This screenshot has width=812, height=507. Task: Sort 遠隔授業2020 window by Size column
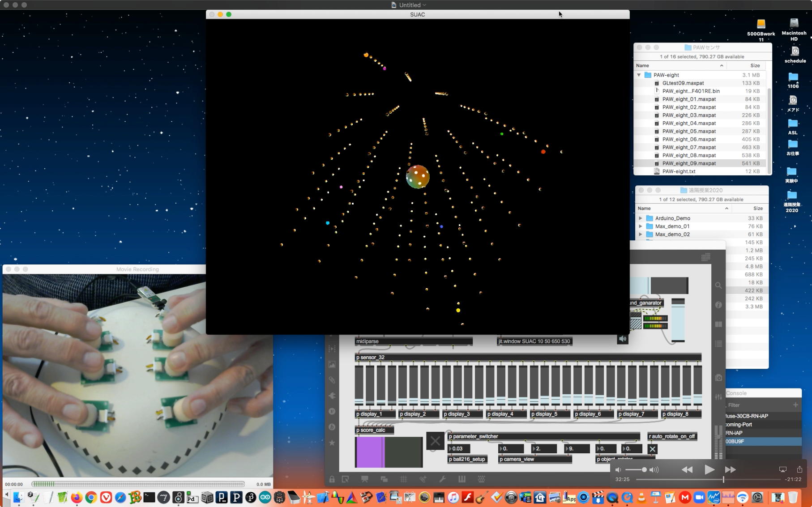pyautogui.click(x=750, y=209)
